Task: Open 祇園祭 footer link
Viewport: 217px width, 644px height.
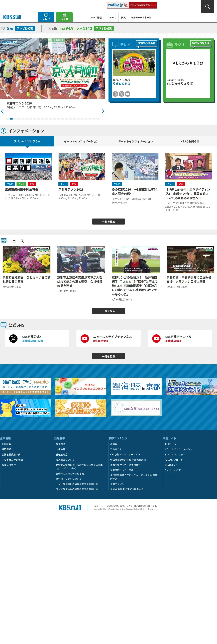Action: 114,444
